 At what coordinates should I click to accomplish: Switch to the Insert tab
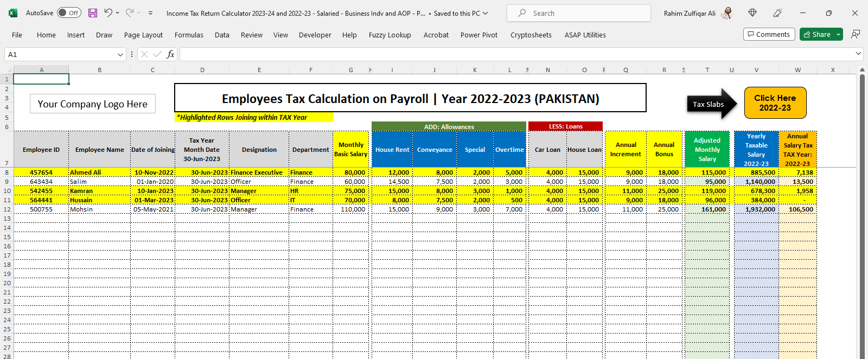coord(76,35)
